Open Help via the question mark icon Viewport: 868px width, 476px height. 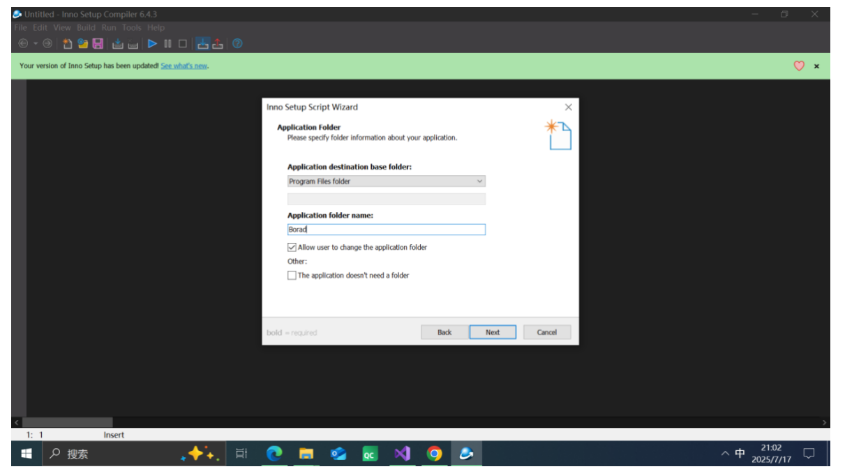coord(237,43)
